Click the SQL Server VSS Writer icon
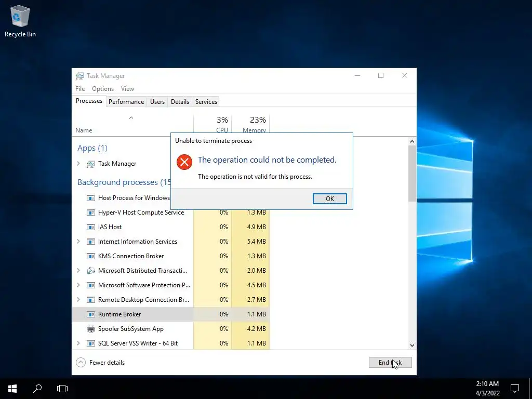Screen dimensions: 532x399 pos(90,343)
